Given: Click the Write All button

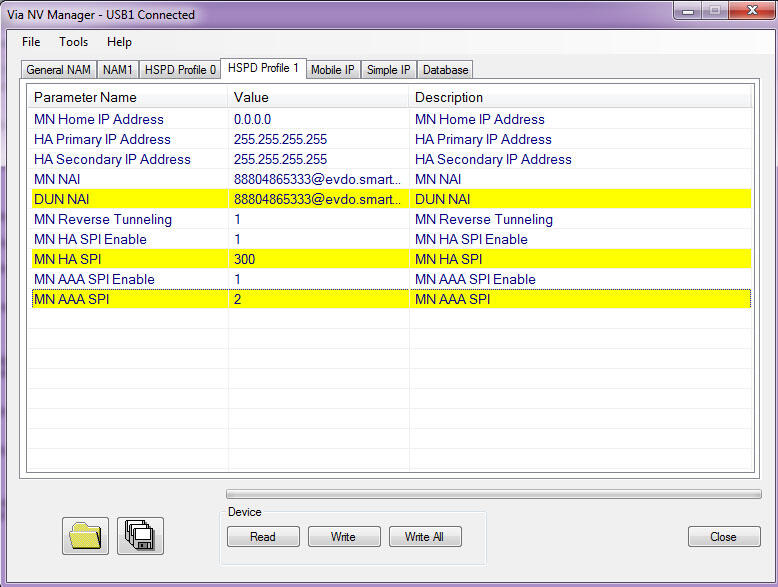Looking at the screenshot, I should [x=424, y=537].
